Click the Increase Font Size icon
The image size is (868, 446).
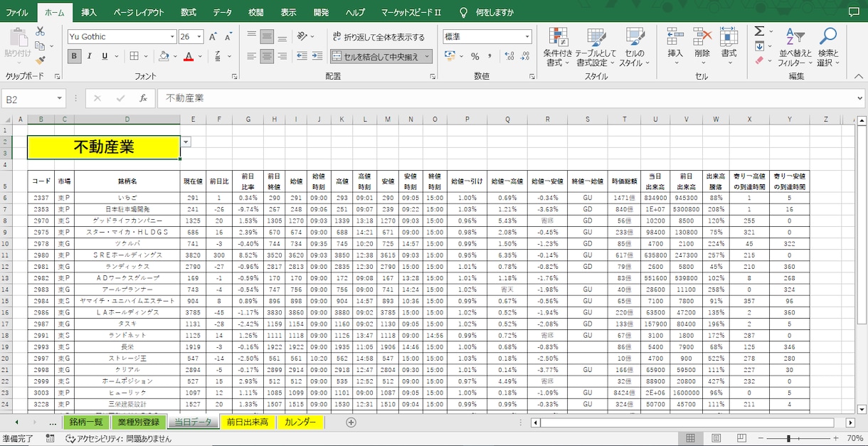[214, 37]
